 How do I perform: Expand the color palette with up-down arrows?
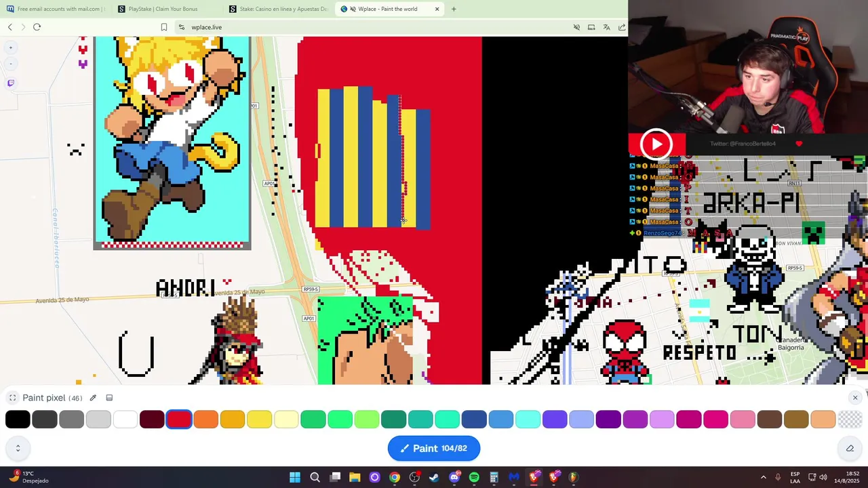click(x=18, y=448)
